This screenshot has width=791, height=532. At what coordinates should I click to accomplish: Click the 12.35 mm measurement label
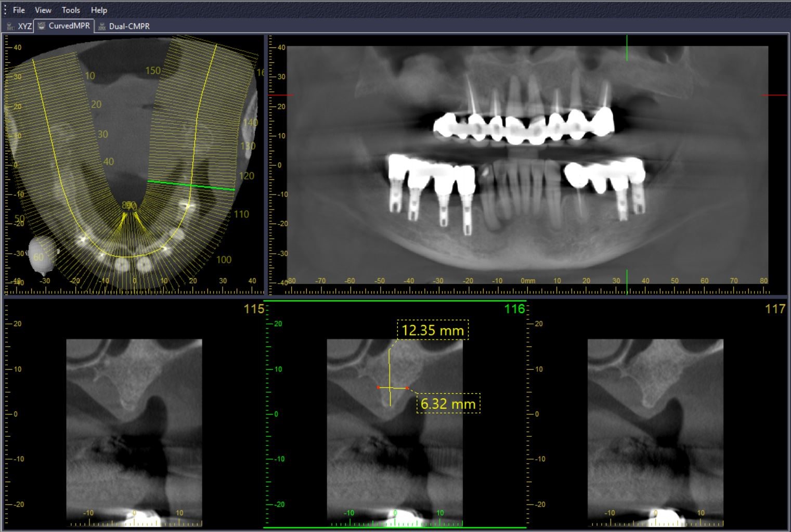point(433,330)
